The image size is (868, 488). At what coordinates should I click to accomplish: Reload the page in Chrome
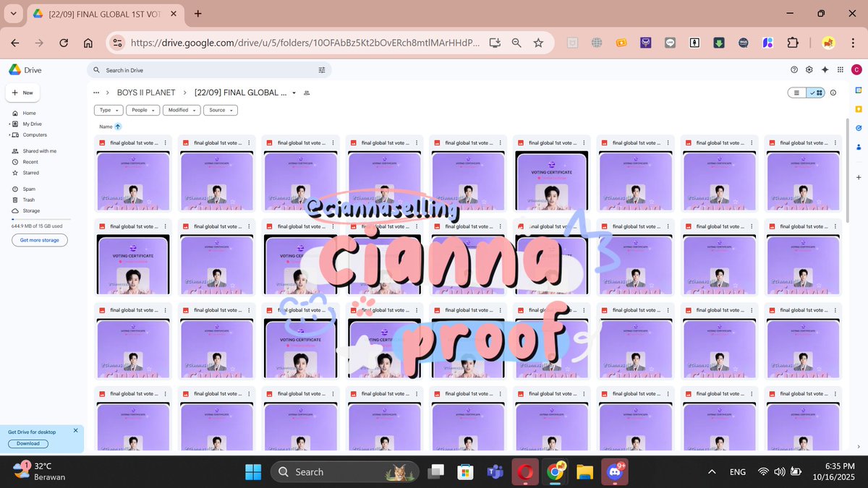point(64,43)
